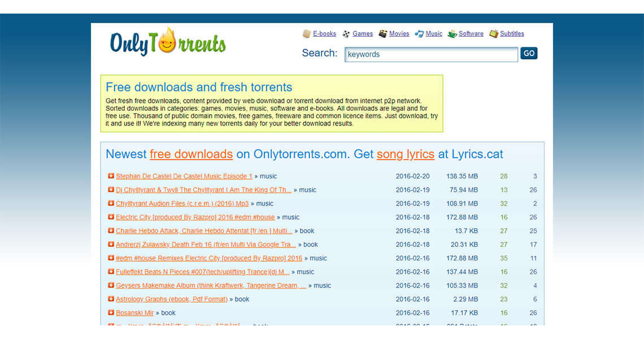Screen dimensions: 644x339
Task: Follow the 'song lyrics' heading link
Action: tap(406, 154)
